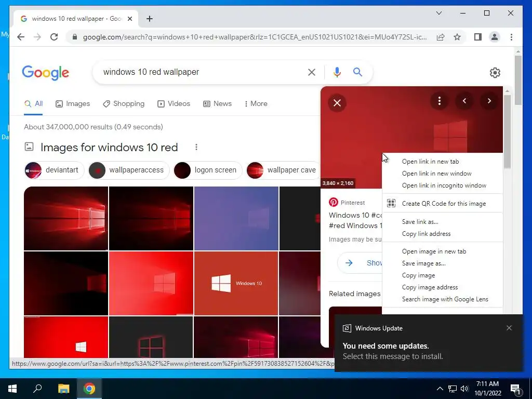
Task: Choose Open link in new tab
Action: pos(443,162)
